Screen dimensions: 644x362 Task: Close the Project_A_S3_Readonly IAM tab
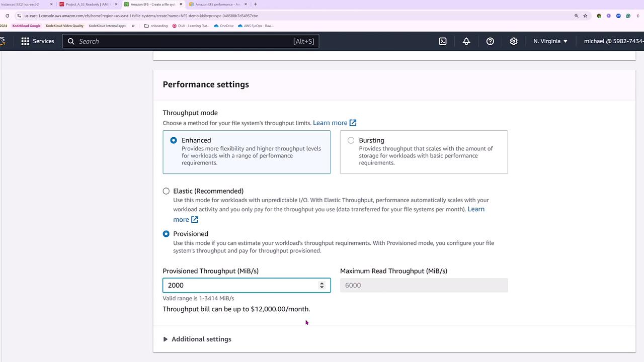click(x=116, y=4)
